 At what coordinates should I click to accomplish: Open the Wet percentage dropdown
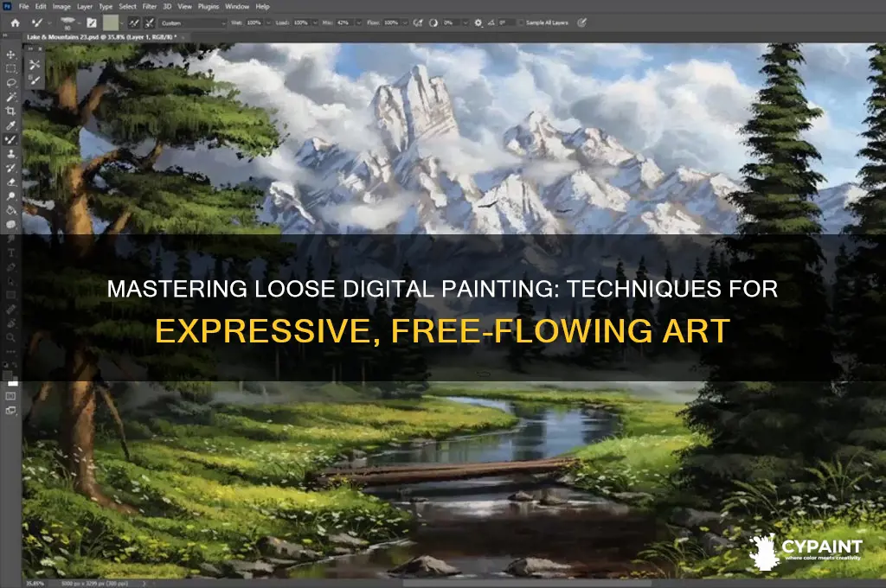coord(267,23)
